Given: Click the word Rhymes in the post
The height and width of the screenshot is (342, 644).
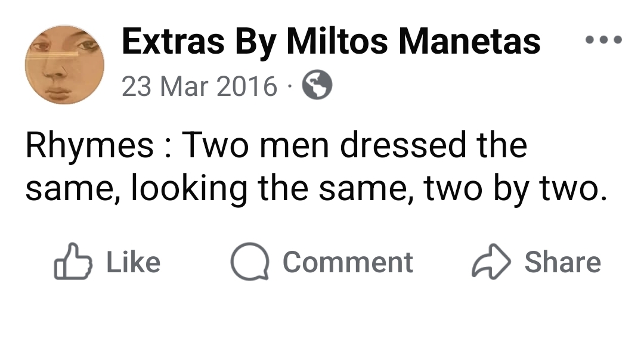Looking at the screenshot, I should (89, 146).
